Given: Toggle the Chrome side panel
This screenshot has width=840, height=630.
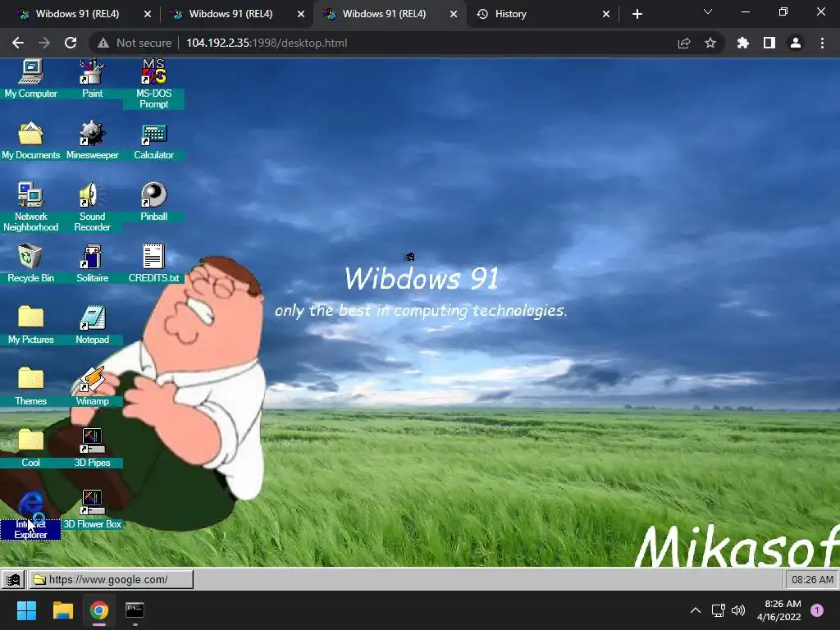Looking at the screenshot, I should (769, 43).
